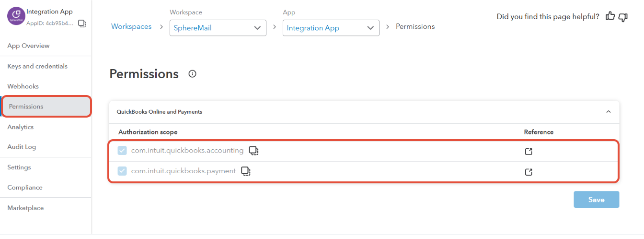Screen dimensions: 644x239
Task: Copy the com.intuit.quickbooks.payment scope
Action: point(246,171)
